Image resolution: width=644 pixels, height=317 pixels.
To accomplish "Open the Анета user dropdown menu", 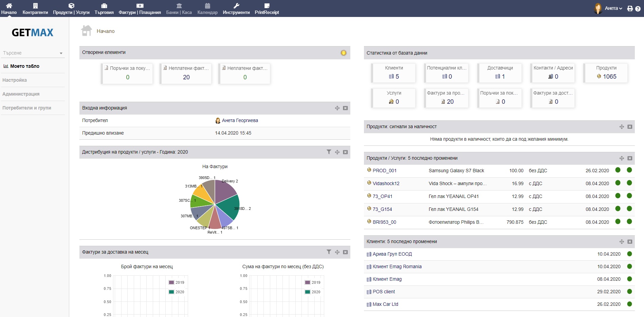I will point(613,8).
